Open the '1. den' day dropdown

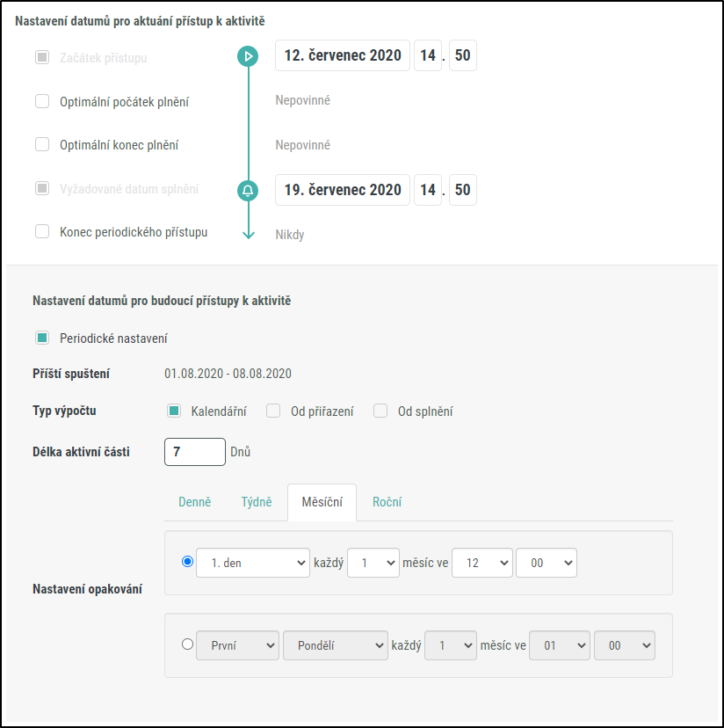tap(253, 563)
